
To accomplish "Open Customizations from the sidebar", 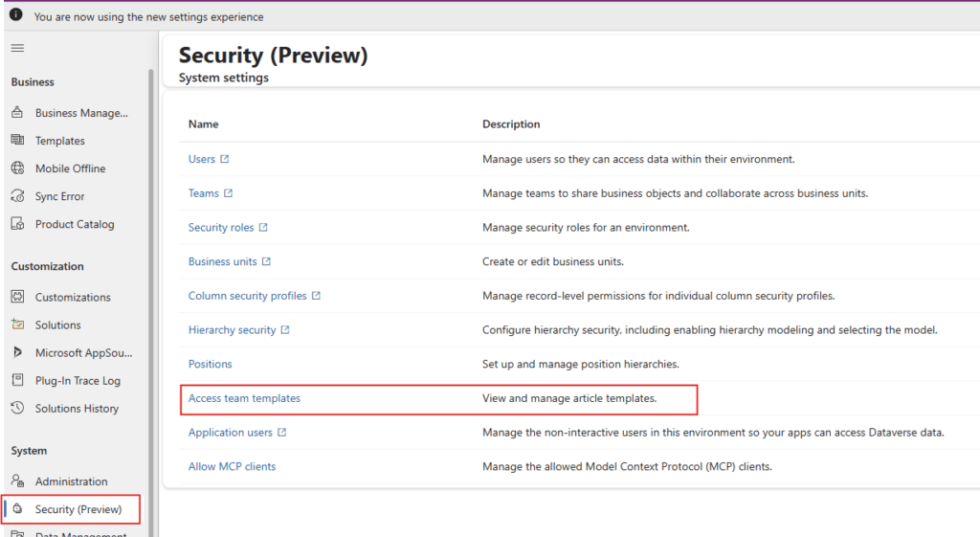I will (x=73, y=298).
